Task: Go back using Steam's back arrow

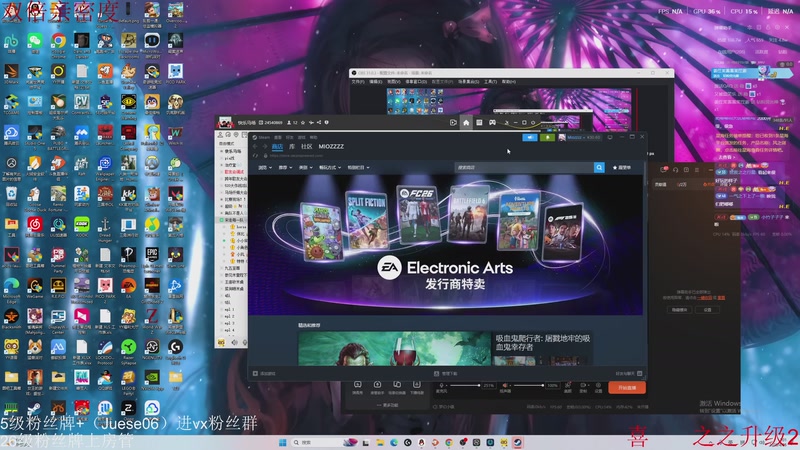Action: click(255, 146)
